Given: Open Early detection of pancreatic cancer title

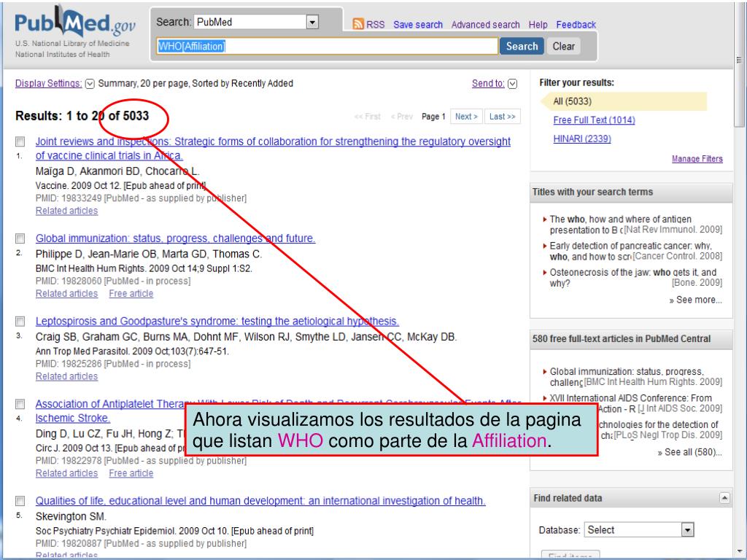Looking at the screenshot, I should pyautogui.click(x=631, y=251).
